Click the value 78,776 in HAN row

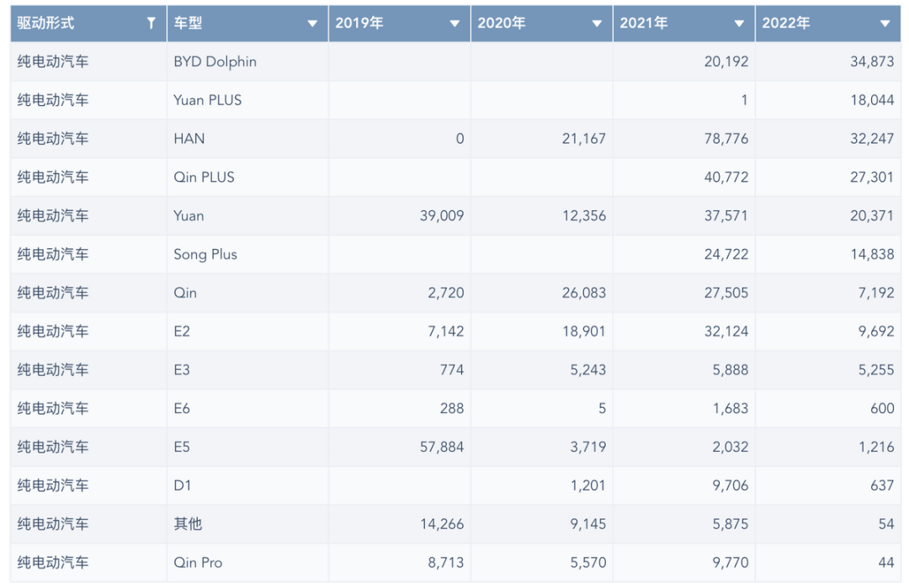(726, 139)
